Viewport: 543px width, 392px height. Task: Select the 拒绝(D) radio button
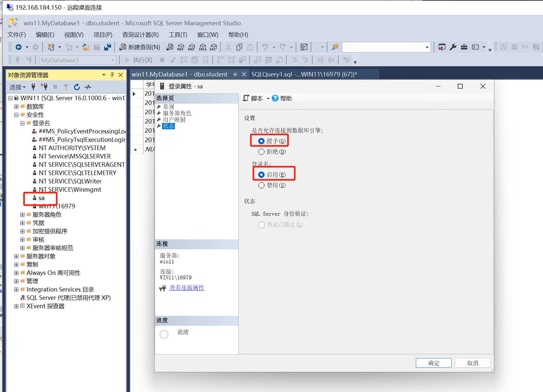pyautogui.click(x=261, y=151)
